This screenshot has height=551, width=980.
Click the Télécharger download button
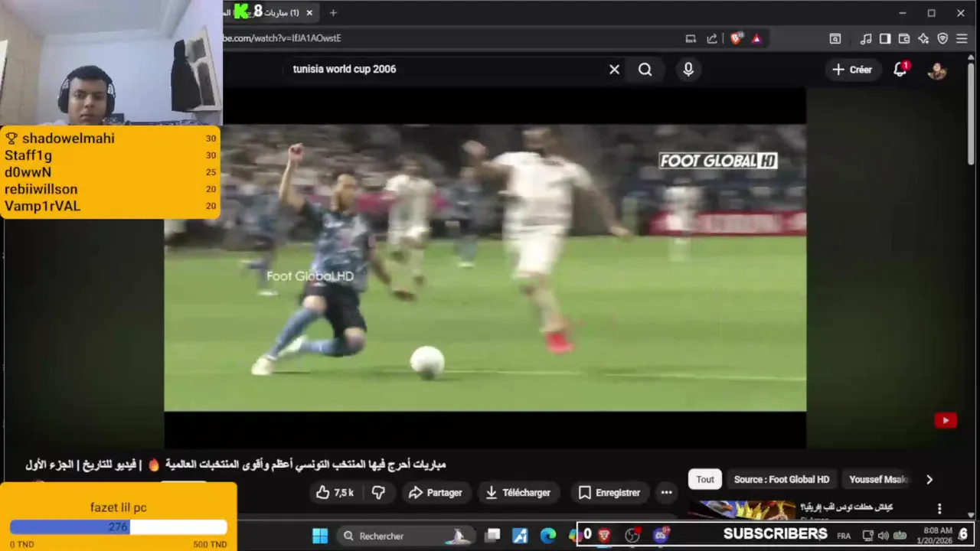coord(518,493)
